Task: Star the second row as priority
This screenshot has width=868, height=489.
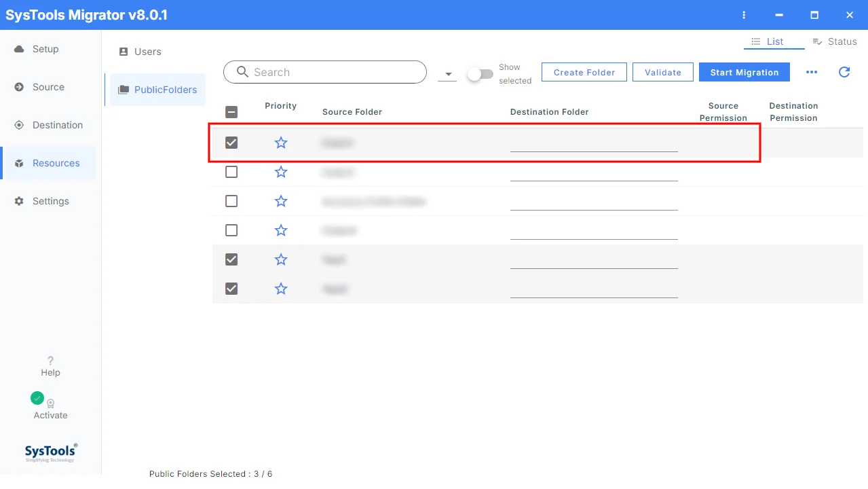Action: pos(281,172)
